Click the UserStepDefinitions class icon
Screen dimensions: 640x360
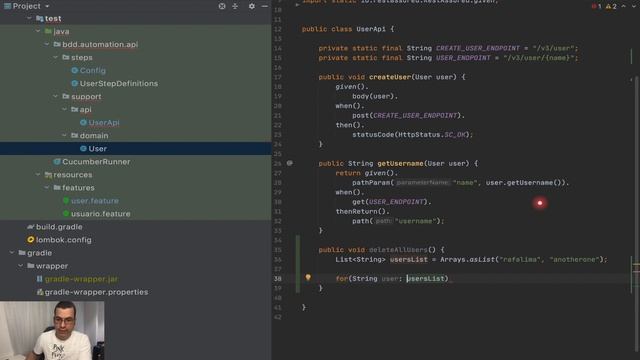74,84
